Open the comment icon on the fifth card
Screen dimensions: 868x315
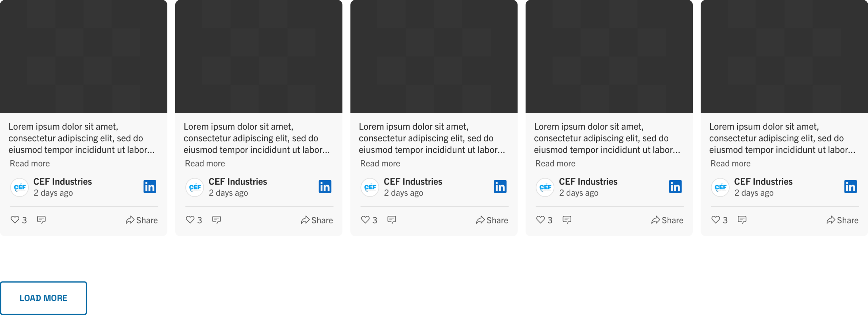click(x=742, y=220)
